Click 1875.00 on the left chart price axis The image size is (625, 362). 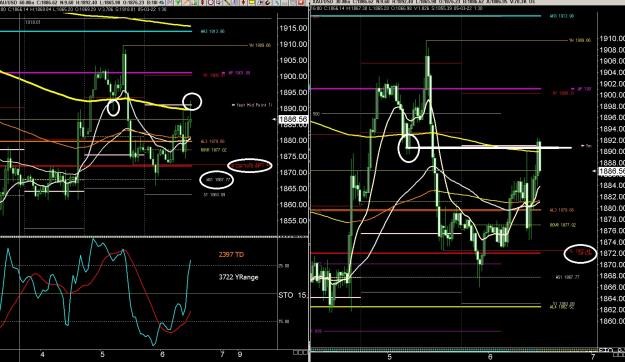click(x=293, y=156)
